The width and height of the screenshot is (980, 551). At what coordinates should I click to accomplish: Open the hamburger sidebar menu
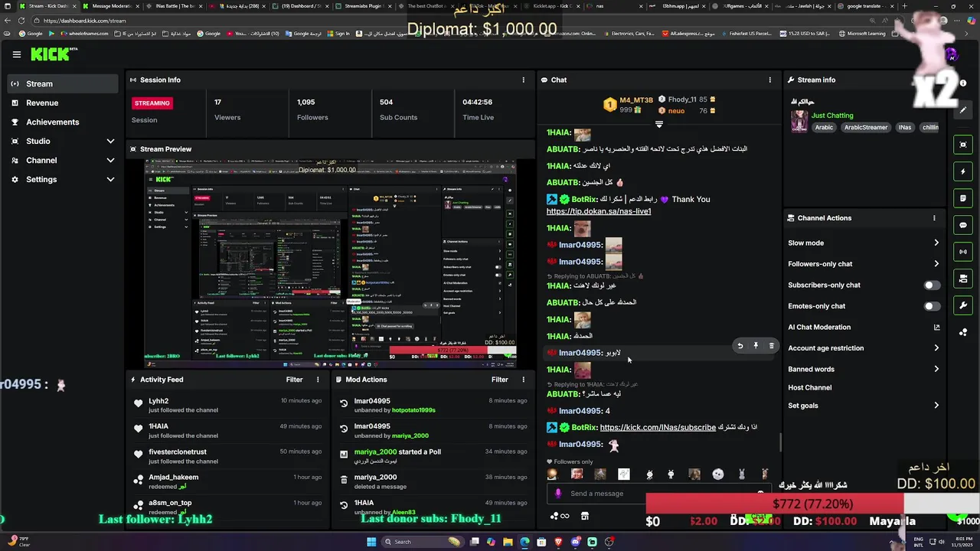click(16, 54)
